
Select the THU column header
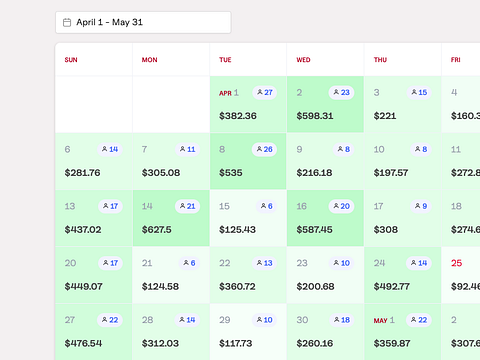(380, 60)
